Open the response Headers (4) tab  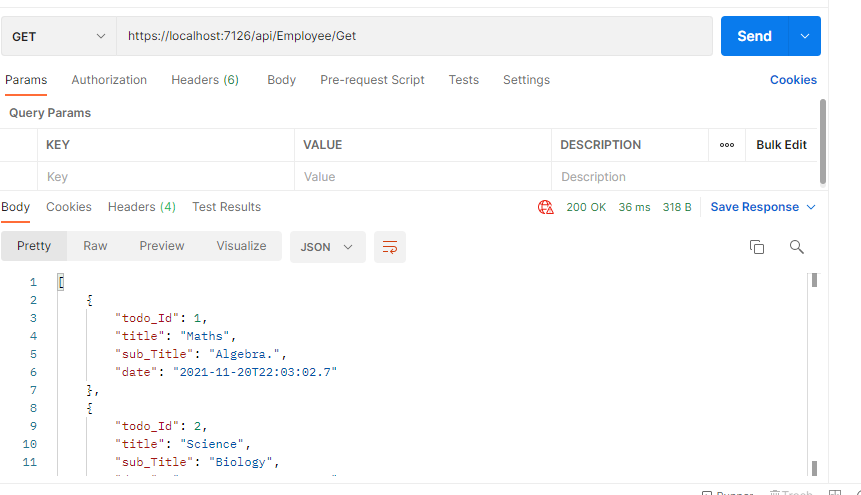tap(142, 207)
